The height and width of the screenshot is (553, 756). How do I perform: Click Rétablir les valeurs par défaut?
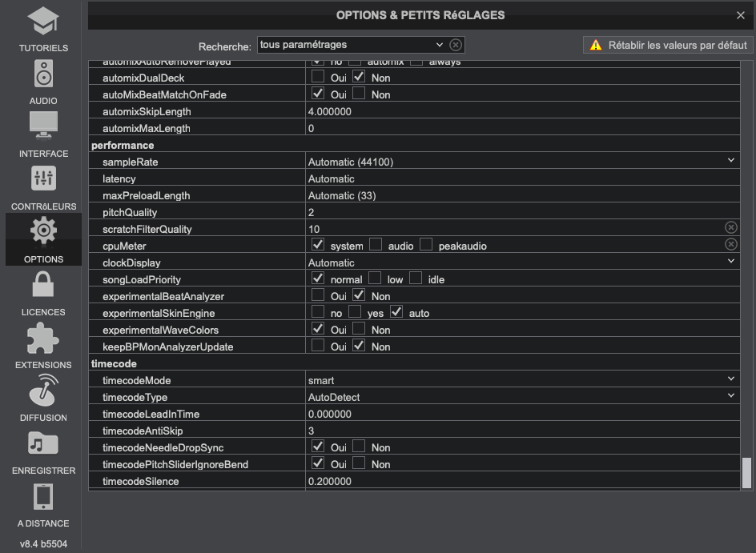(x=668, y=46)
